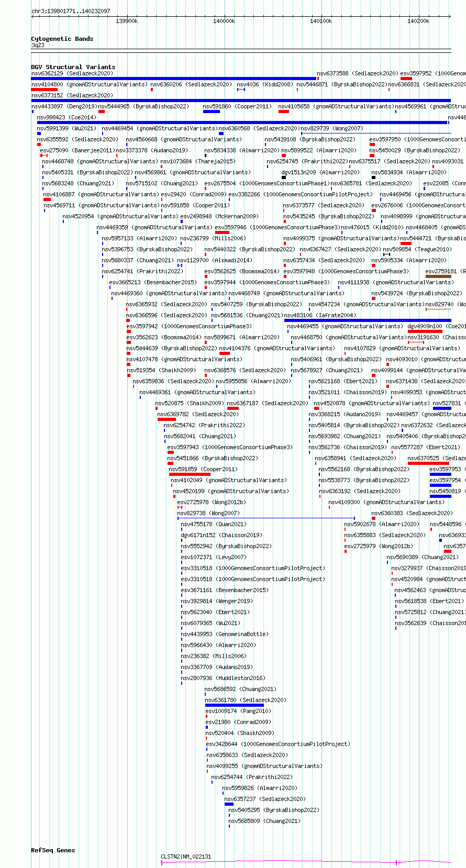Open variant esv3597946 (1000GenomesConsortiumPhase3)
The image size is (466, 868).
(277, 227)
